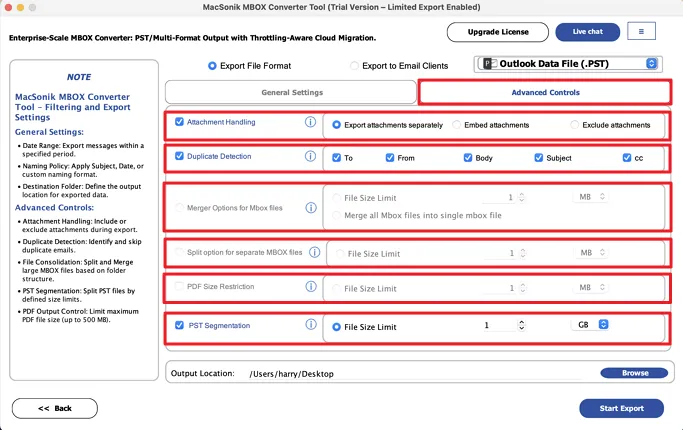Uncheck the Subject duplicate field
Viewport: 683px width, 430px height.
(x=539, y=158)
